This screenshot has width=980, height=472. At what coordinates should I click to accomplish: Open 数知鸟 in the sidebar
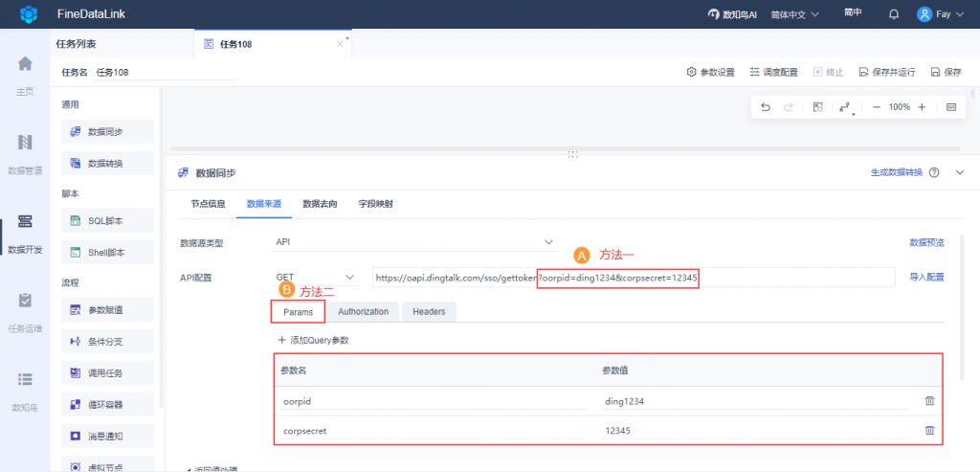pos(25,391)
